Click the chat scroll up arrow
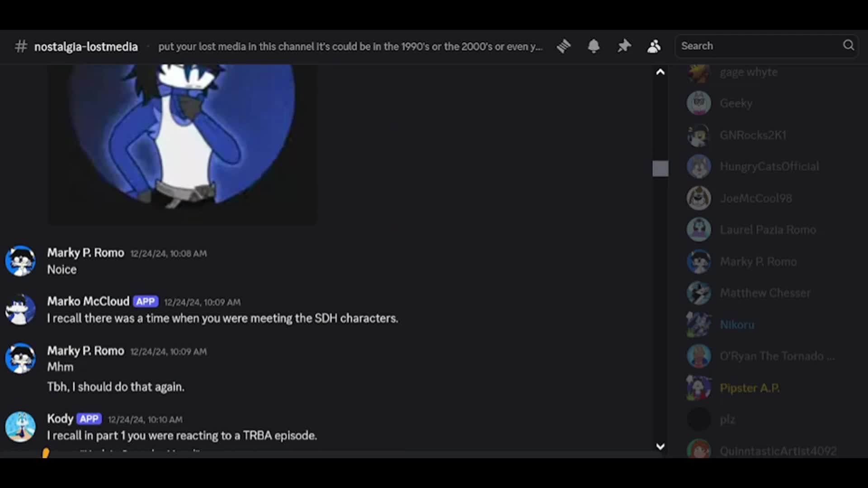This screenshot has width=868, height=488. coord(660,72)
